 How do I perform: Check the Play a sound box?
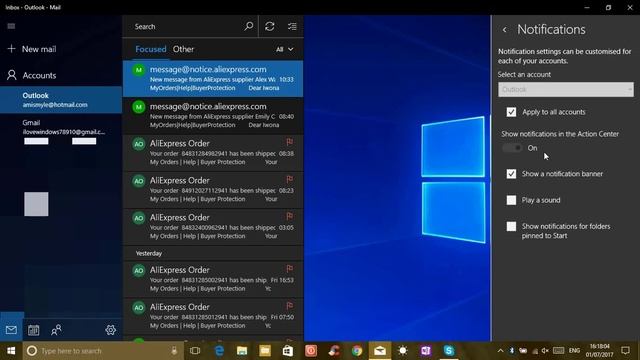[x=511, y=200]
